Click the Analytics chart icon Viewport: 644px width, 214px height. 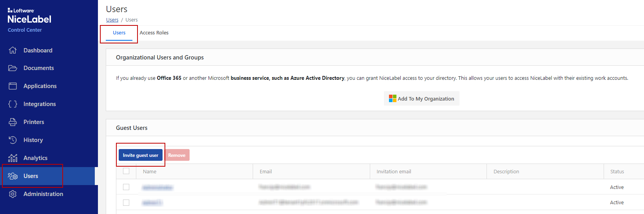pyautogui.click(x=13, y=158)
